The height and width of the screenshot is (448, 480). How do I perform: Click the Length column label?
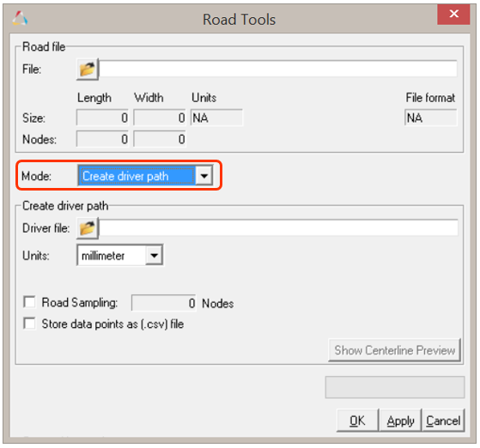click(x=94, y=98)
